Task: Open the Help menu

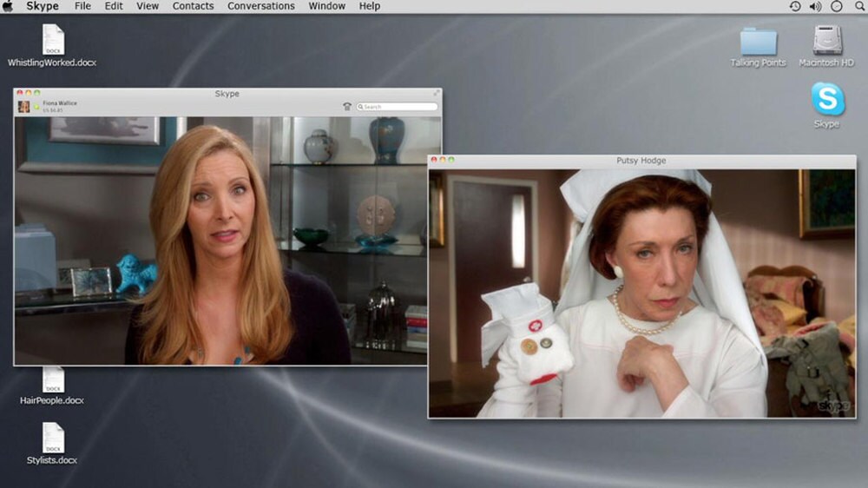Action: [x=369, y=6]
